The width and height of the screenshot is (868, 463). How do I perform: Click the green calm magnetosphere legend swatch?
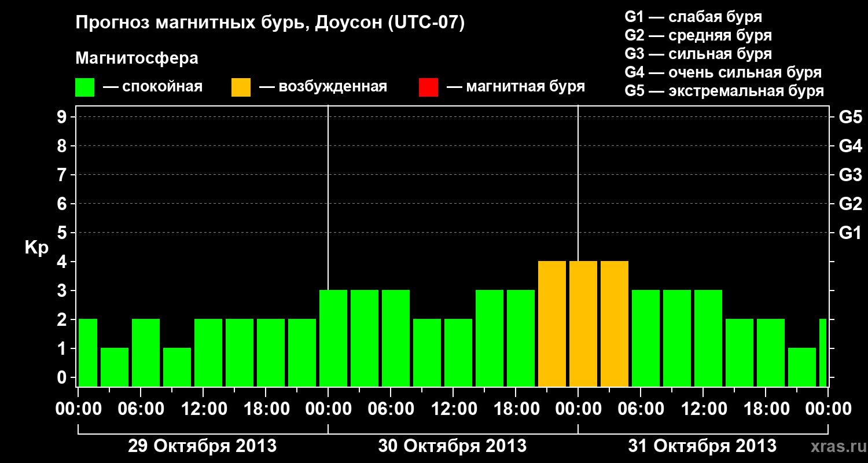coord(85,87)
